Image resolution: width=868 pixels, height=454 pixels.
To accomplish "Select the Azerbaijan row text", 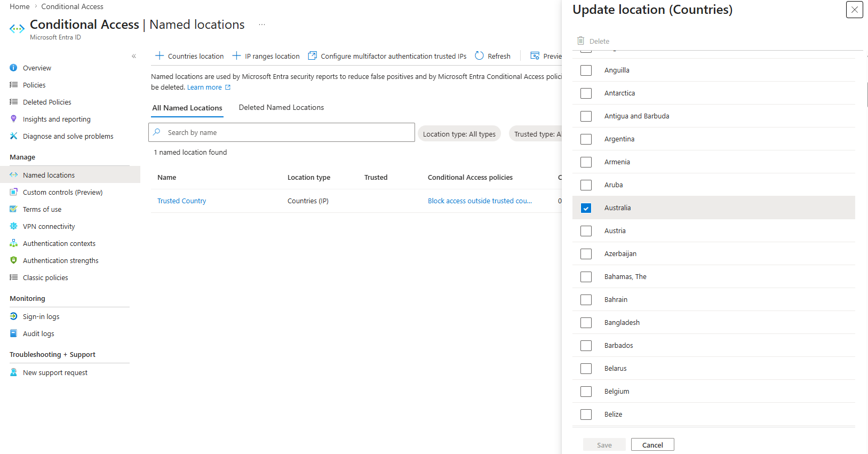I will [x=620, y=253].
